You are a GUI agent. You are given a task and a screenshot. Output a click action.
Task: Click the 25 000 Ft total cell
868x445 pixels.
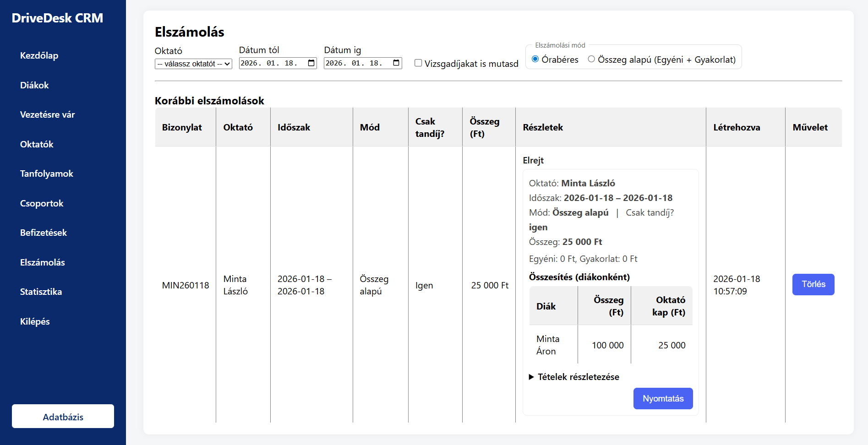pyautogui.click(x=490, y=285)
